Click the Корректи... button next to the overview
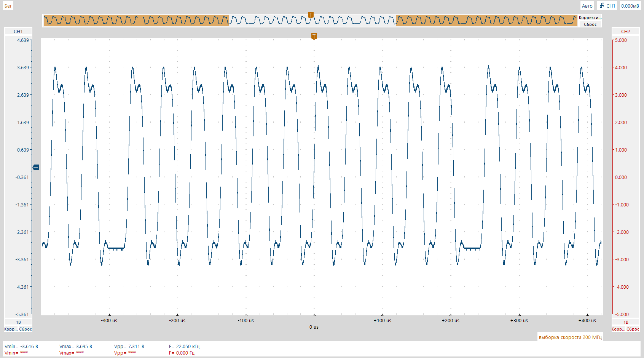Viewport: 644px width, 358px height. (x=590, y=18)
